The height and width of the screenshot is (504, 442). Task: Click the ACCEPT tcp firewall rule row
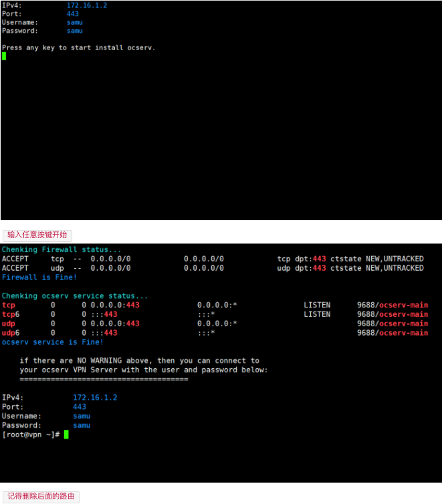coord(213,259)
